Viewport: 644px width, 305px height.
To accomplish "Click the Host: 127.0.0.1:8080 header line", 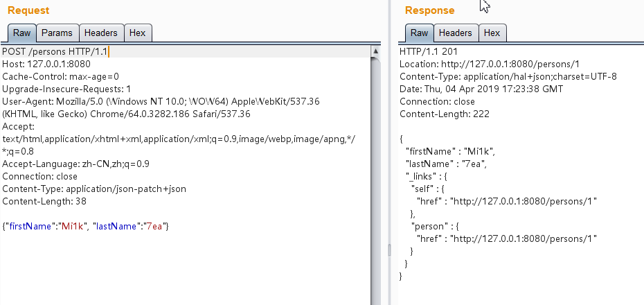I will click(46, 64).
